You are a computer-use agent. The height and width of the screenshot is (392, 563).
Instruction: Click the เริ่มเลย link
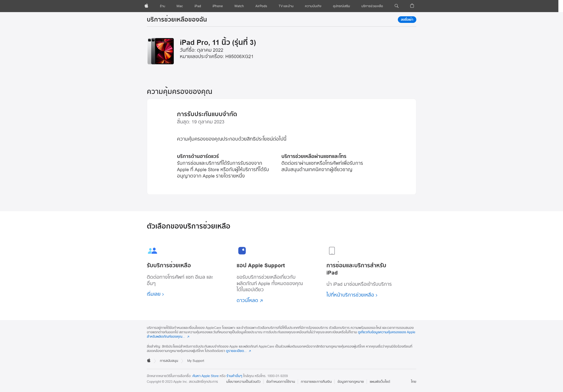(155, 294)
